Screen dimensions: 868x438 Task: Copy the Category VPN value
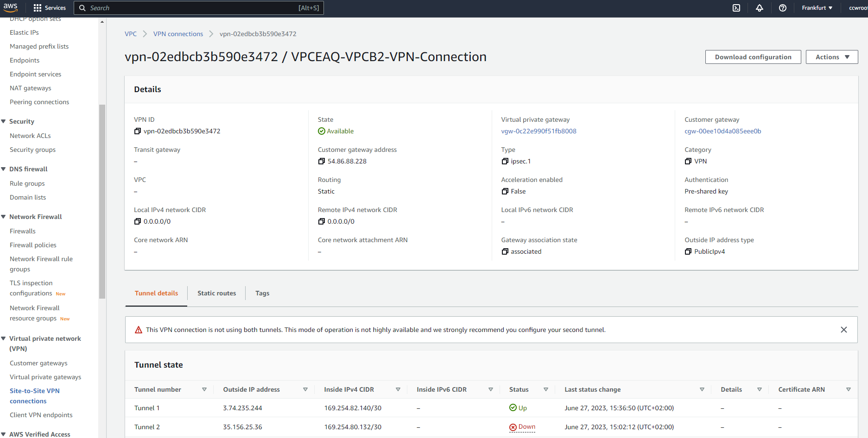(x=688, y=162)
